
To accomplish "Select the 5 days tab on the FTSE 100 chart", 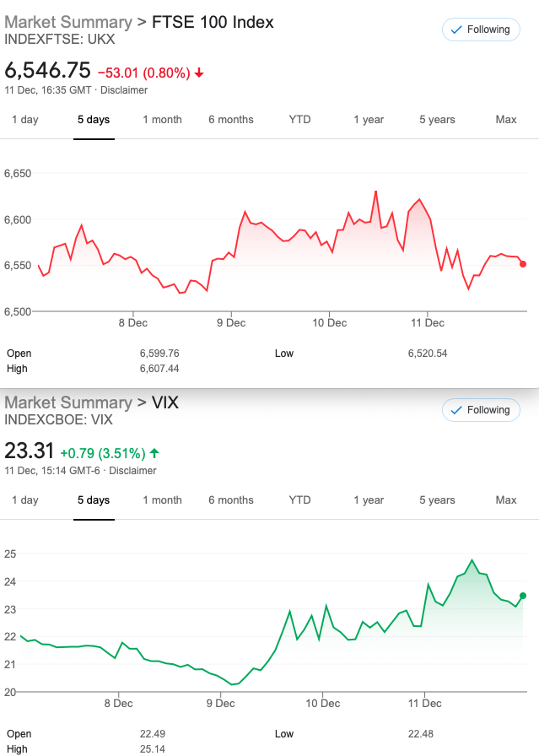I will pyautogui.click(x=94, y=120).
